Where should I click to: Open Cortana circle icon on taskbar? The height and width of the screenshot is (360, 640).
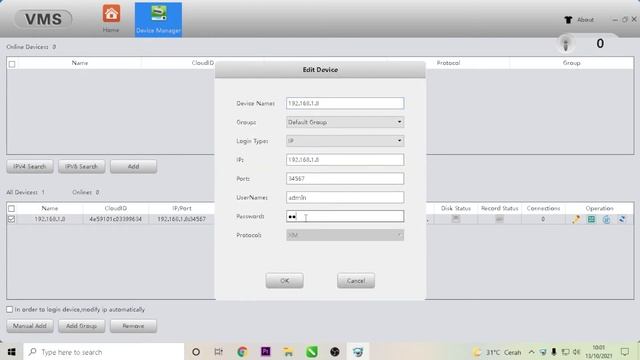point(196,352)
